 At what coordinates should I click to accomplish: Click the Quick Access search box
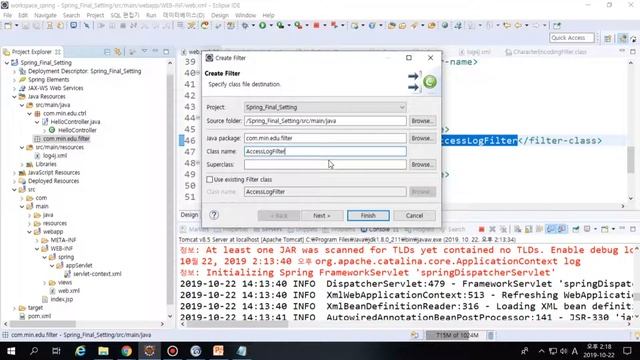(571, 38)
